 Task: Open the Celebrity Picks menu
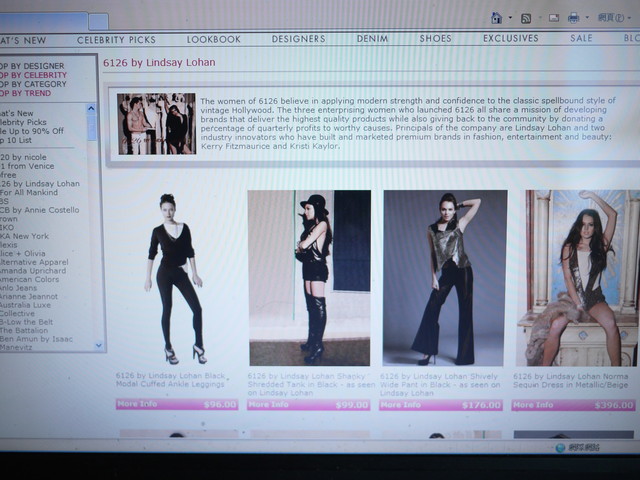click(116, 40)
